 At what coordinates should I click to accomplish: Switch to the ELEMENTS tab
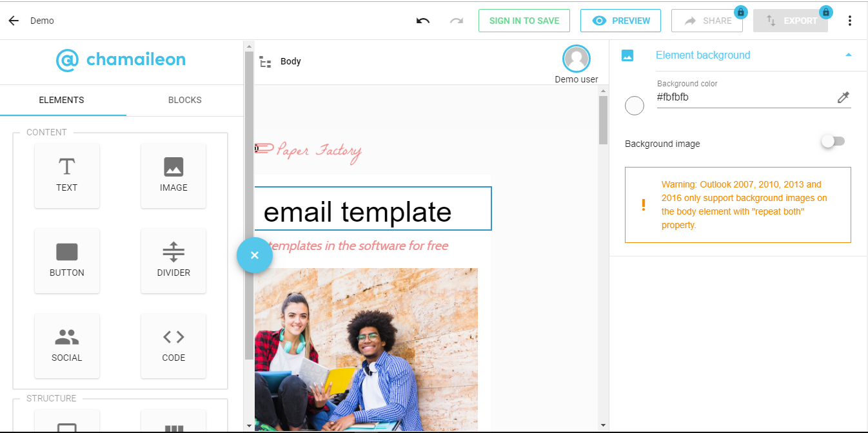pos(61,100)
